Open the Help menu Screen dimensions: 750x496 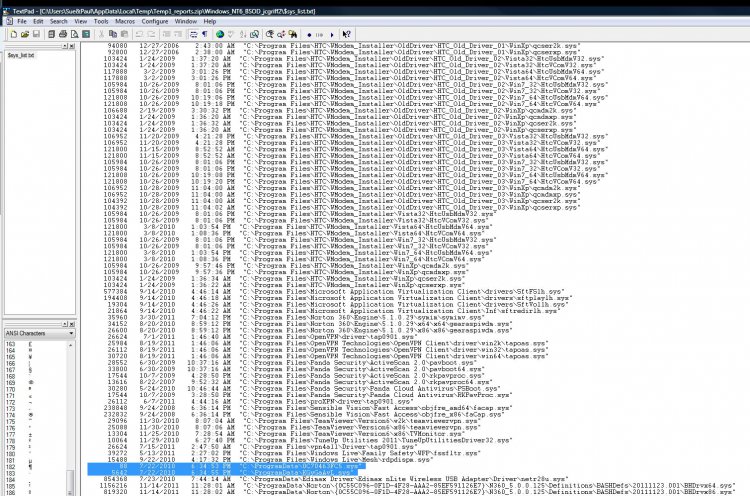[210, 22]
